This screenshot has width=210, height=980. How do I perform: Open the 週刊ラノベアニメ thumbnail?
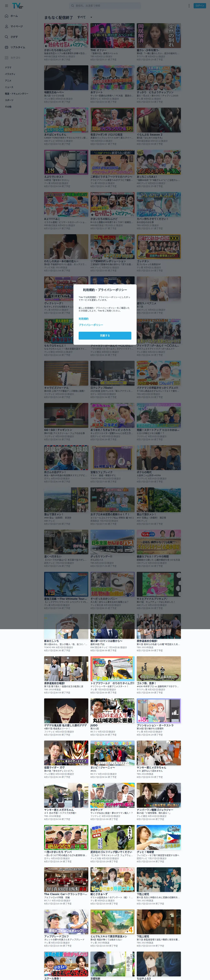pyautogui.click(x=159, y=289)
